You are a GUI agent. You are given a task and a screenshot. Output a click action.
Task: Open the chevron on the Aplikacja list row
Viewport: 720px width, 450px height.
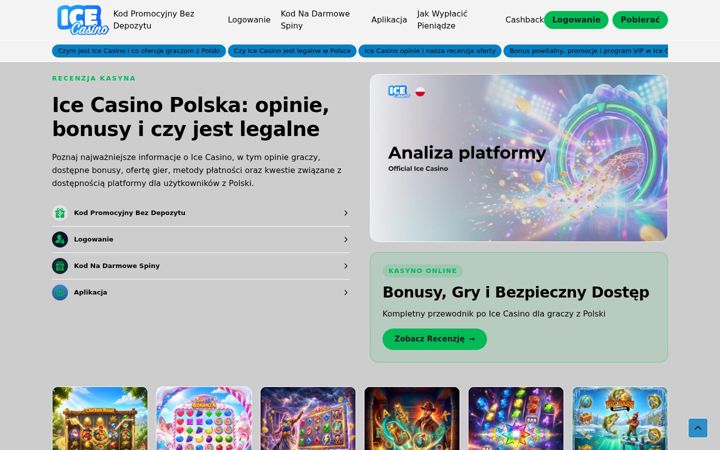coord(346,292)
